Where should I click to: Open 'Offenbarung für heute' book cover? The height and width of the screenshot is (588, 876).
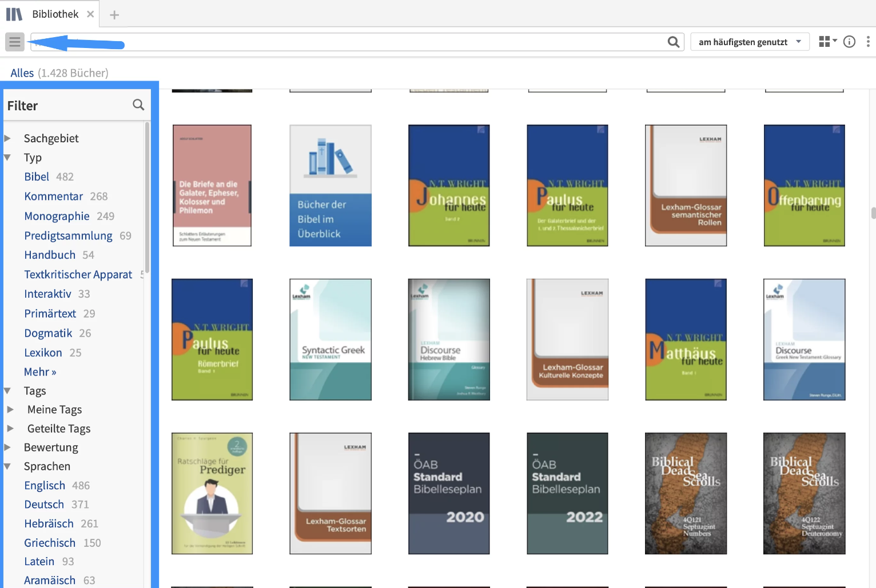805,186
